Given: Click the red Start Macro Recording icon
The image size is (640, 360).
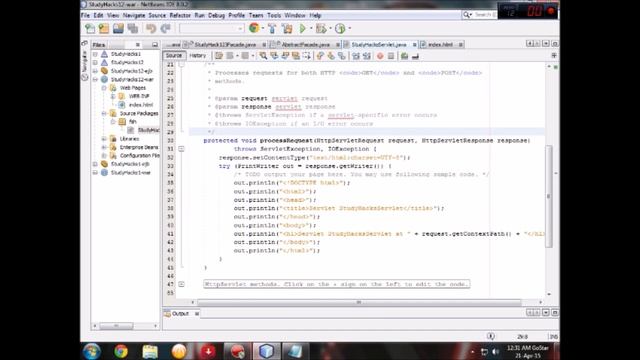Looking at the screenshot, I should pos(380,56).
